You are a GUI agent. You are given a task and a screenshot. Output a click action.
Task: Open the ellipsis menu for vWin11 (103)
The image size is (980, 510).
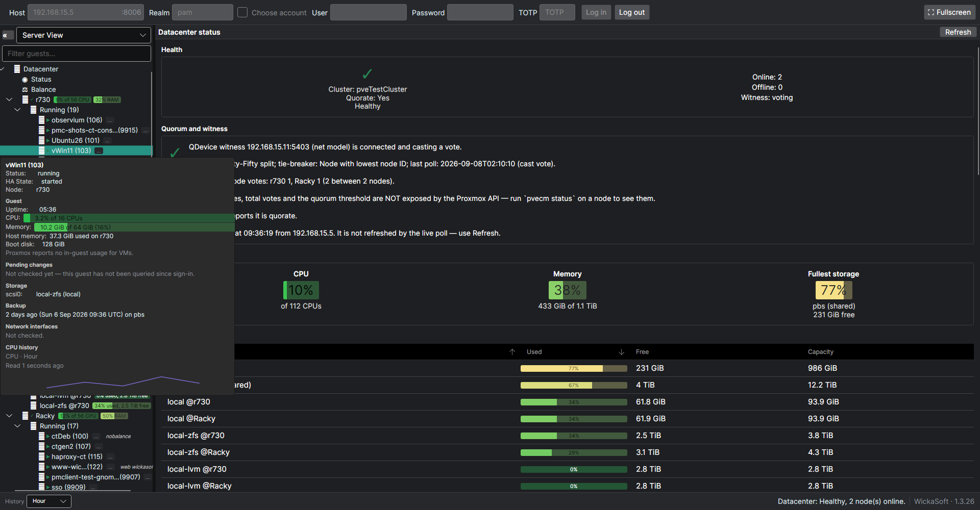[x=99, y=151]
